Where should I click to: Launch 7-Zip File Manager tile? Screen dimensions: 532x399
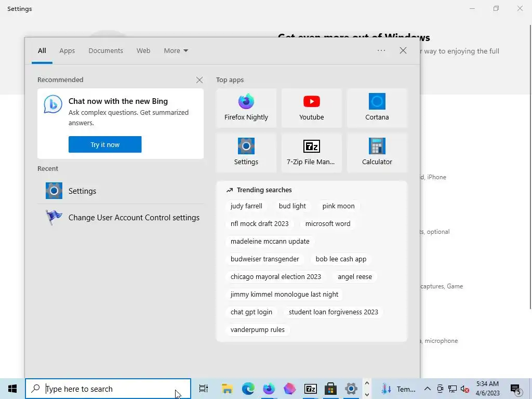coord(312,153)
